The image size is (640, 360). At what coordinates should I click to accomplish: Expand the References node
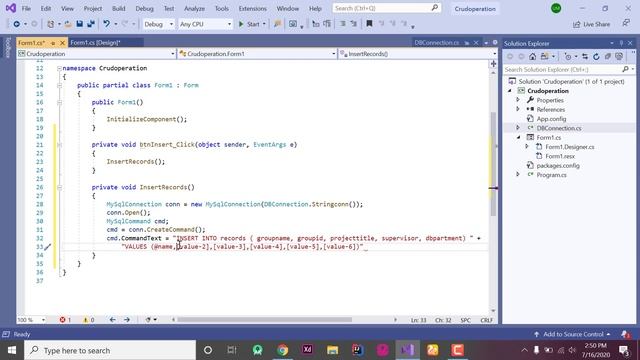pos(518,109)
